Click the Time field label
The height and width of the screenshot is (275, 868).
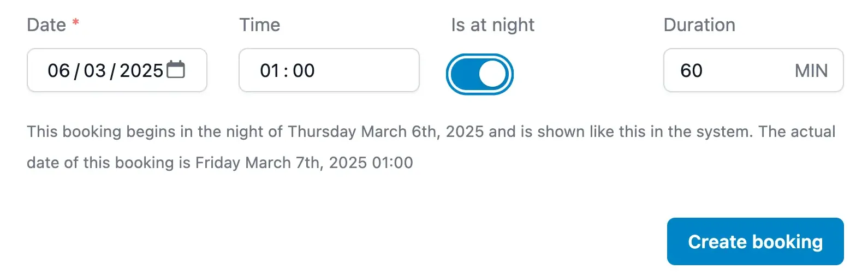(x=259, y=25)
